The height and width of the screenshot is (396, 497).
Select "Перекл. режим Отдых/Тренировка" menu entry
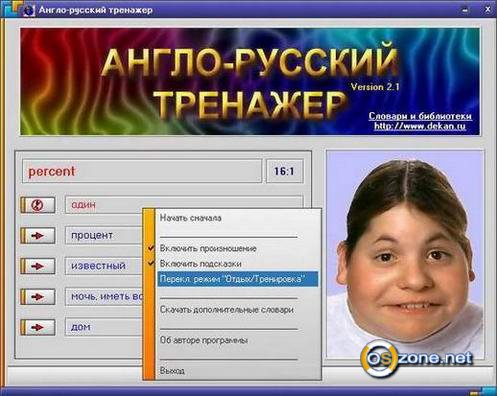tap(238, 279)
